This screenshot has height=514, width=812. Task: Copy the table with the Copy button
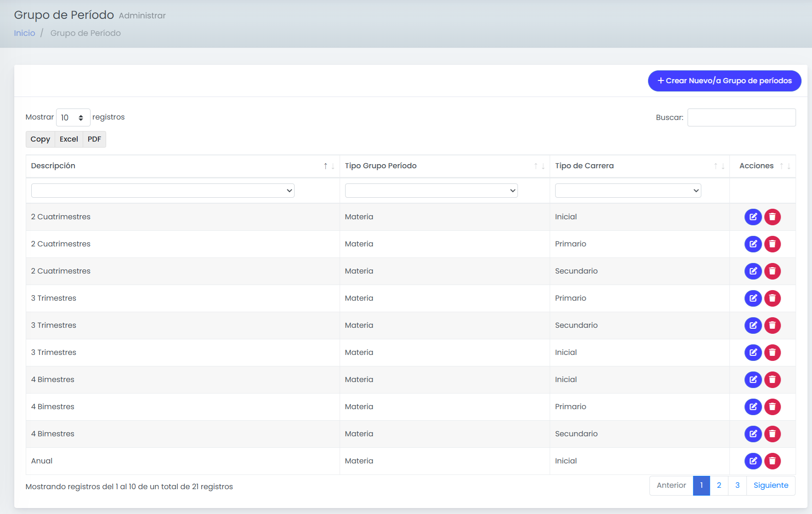pyautogui.click(x=40, y=139)
